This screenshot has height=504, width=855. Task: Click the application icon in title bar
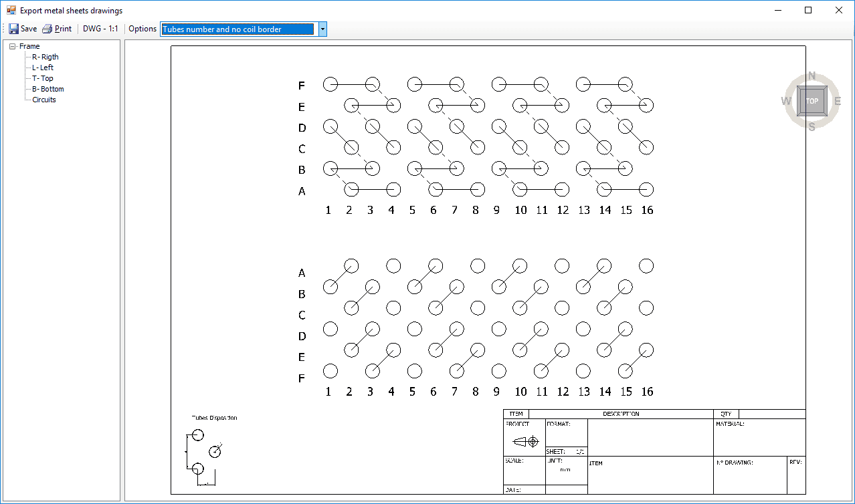click(11, 11)
